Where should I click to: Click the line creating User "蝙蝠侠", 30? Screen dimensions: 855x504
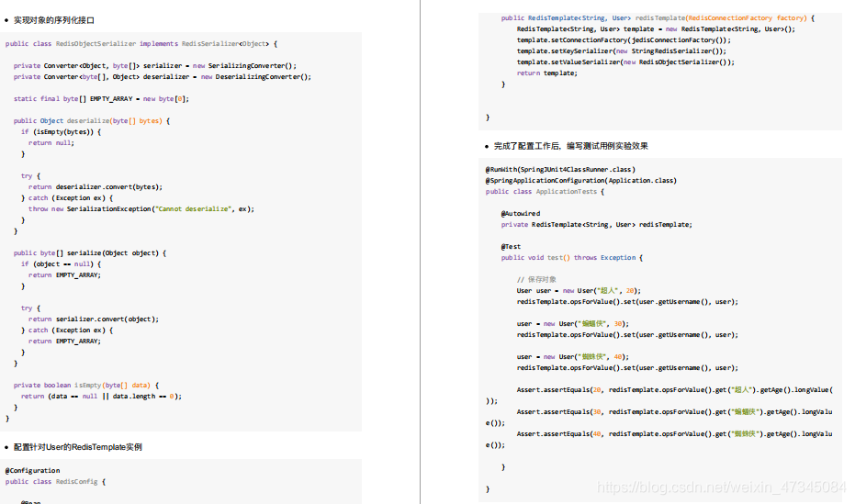(573, 324)
